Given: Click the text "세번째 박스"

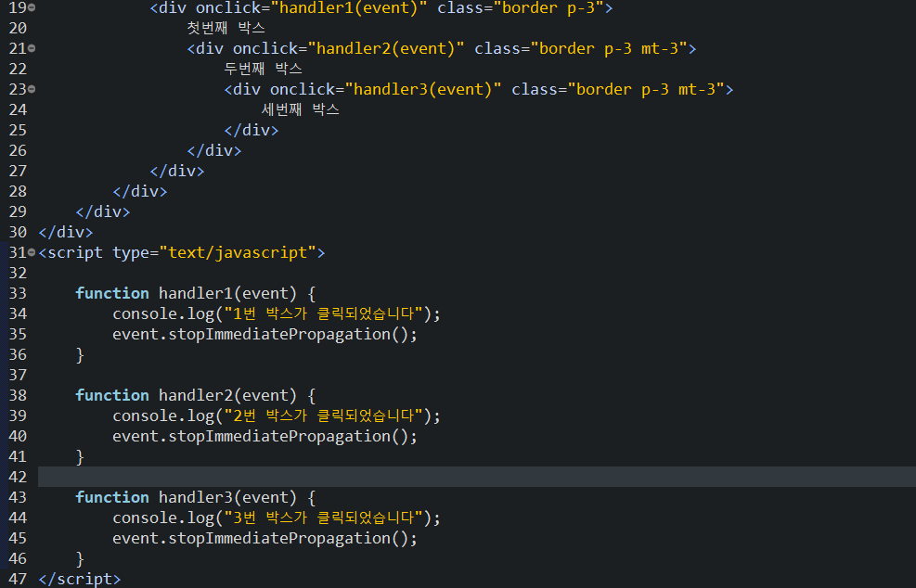Looking at the screenshot, I should 301,109.
